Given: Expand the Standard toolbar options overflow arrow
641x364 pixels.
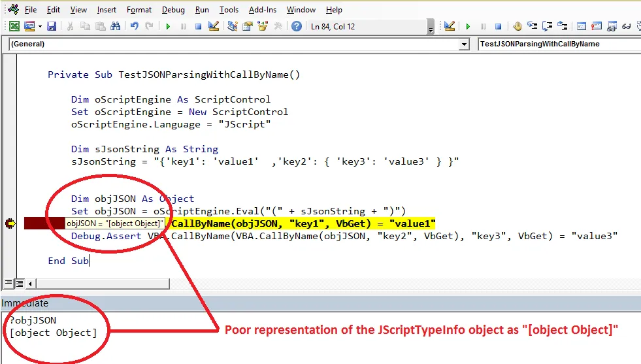Looking at the screenshot, I should tap(431, 27).
